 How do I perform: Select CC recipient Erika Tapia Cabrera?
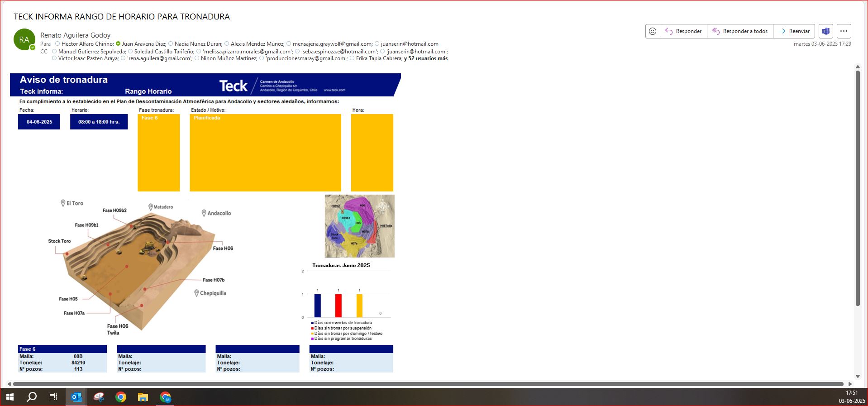coord(379,58)
